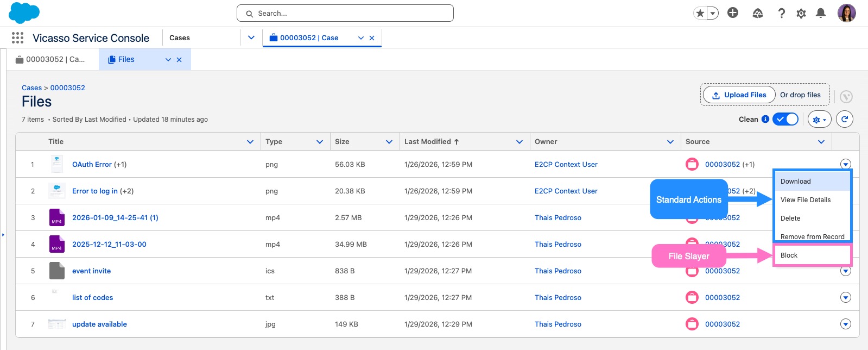Click the Favorites star icon
Screen dimensions: 868x350
click(x=700, y=13)
